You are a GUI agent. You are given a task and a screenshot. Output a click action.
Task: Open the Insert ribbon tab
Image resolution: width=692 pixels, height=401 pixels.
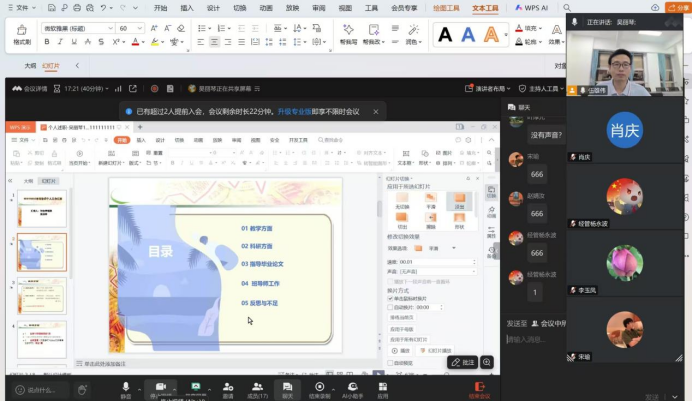[187, 8]
